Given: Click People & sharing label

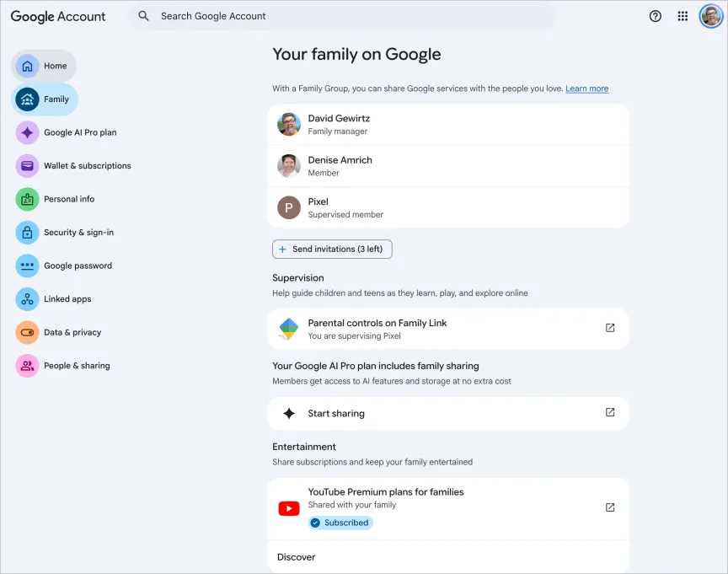Looking at the screenshot, I should [77, 366].
